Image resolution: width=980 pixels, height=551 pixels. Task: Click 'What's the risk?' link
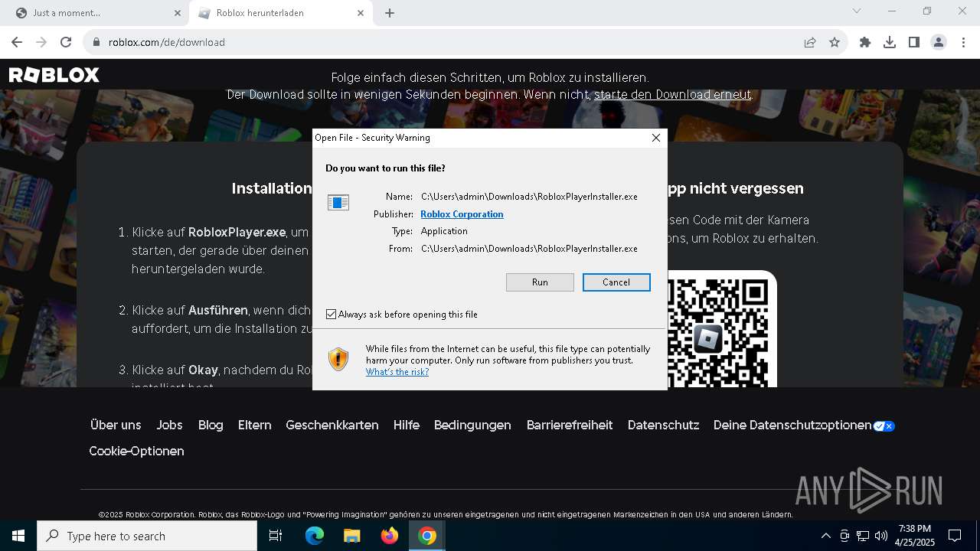coord(397,372)
